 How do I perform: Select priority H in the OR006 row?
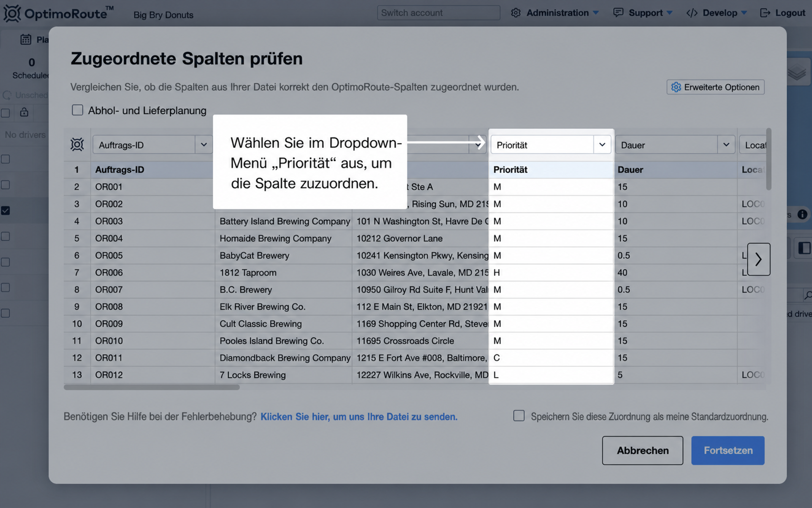coord(551,272)
